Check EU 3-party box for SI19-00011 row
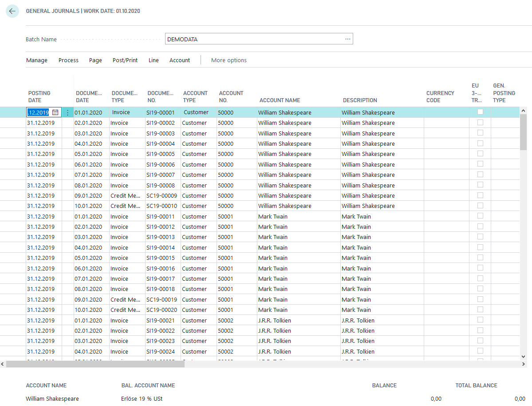 click(x=480, y=216)
